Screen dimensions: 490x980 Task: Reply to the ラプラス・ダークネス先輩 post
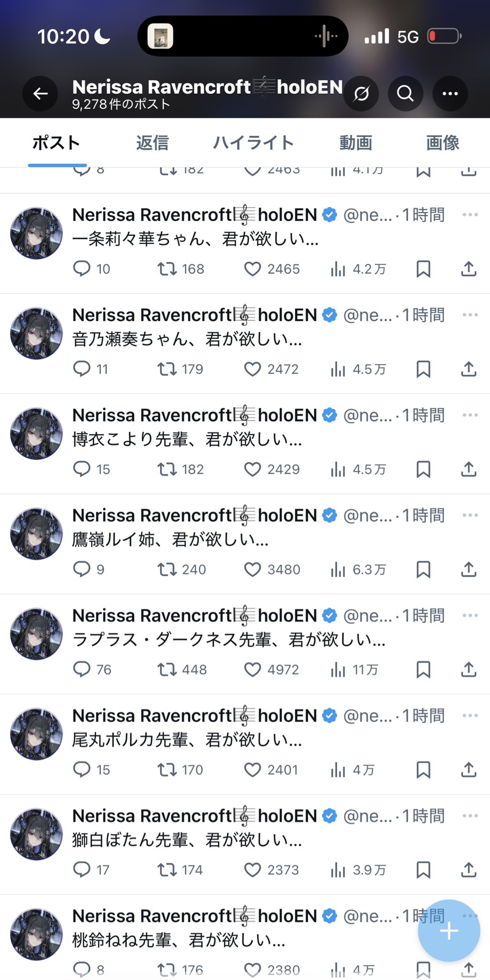click(82, 669)
